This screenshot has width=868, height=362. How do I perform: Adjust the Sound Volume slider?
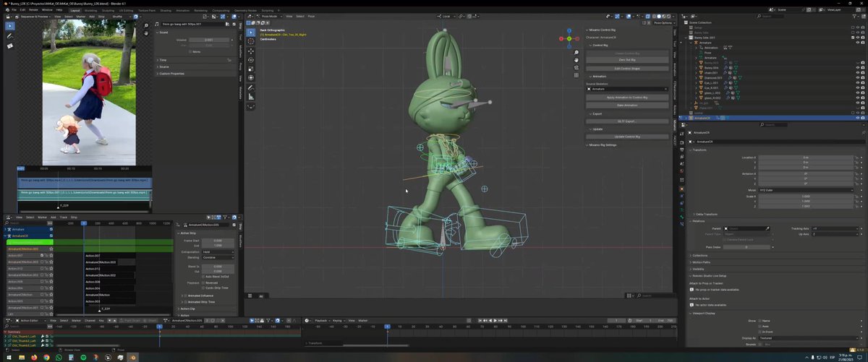(208, 40)
